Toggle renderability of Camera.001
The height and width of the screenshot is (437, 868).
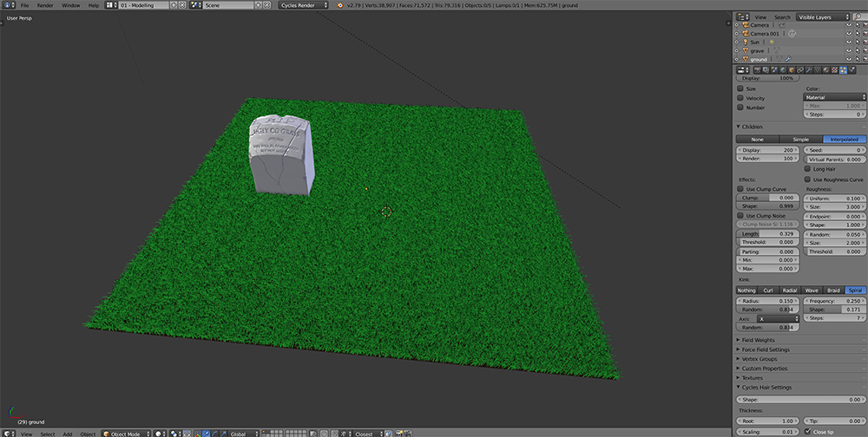pos(865,33)
